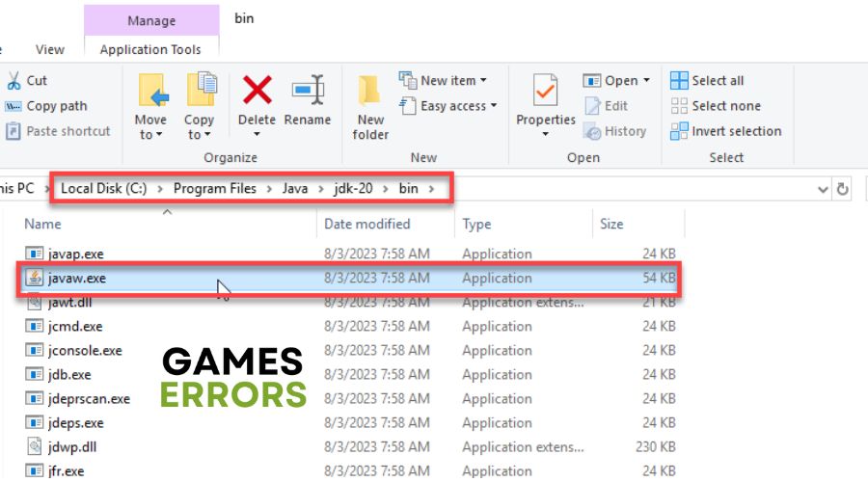Sort by the Type column header
The width and height of the screenshot is (868, 482).
point(476,224)
